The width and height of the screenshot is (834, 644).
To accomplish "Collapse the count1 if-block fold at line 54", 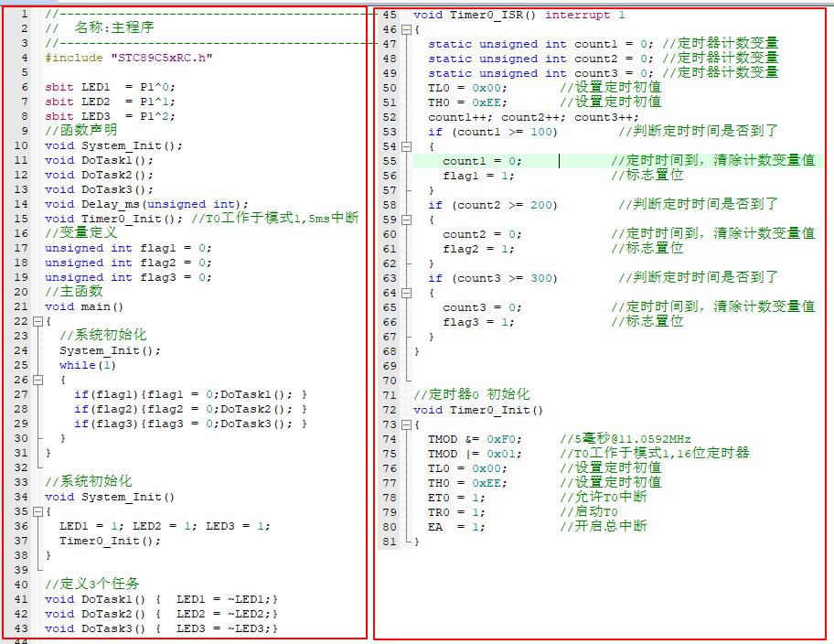I will pyautogui.click(x=406, y=146).
